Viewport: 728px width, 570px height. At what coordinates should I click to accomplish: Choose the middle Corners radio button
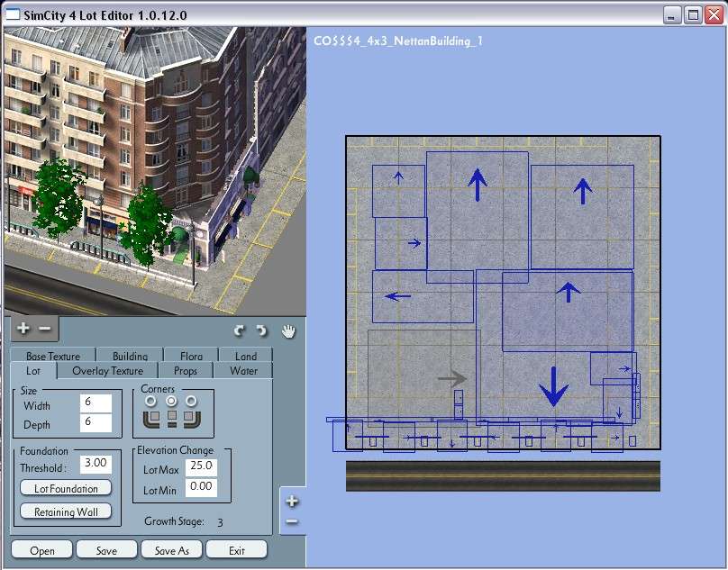tap(171, 400)
